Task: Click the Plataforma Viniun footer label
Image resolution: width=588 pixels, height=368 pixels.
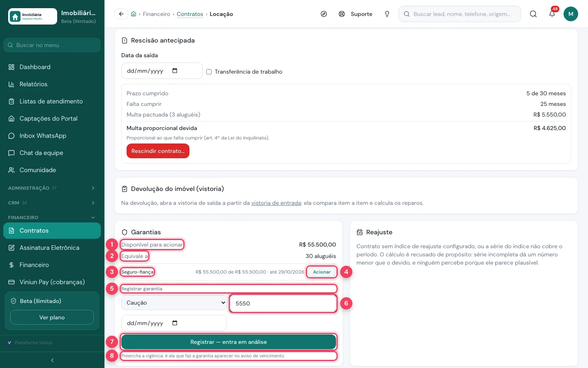Action: pyautogui.click(x=33, y=343)
